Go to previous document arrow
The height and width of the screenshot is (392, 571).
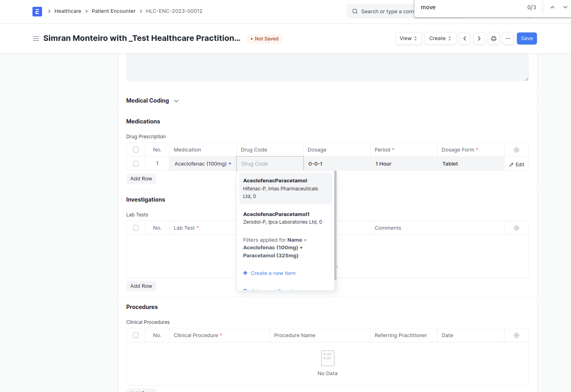(465, 38)
